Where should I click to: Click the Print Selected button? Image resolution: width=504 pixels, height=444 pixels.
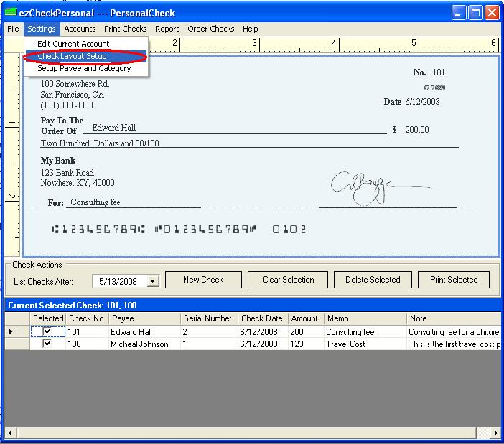pos(454,280)
